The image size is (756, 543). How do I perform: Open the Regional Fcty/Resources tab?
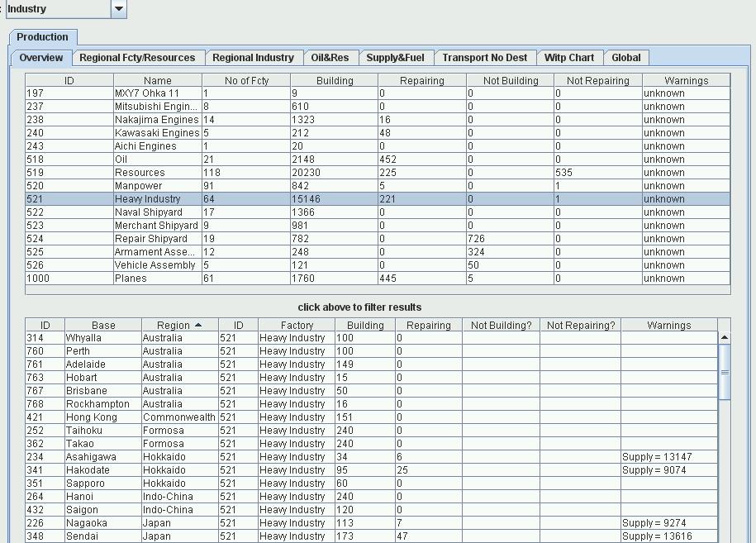137,58
